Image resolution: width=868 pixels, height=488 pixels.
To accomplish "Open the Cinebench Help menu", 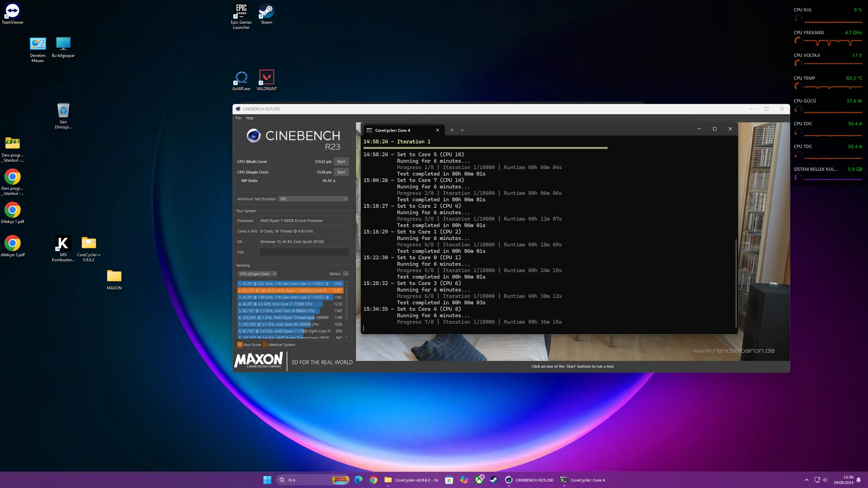I will pyautogui.click(x=250, y=118).
